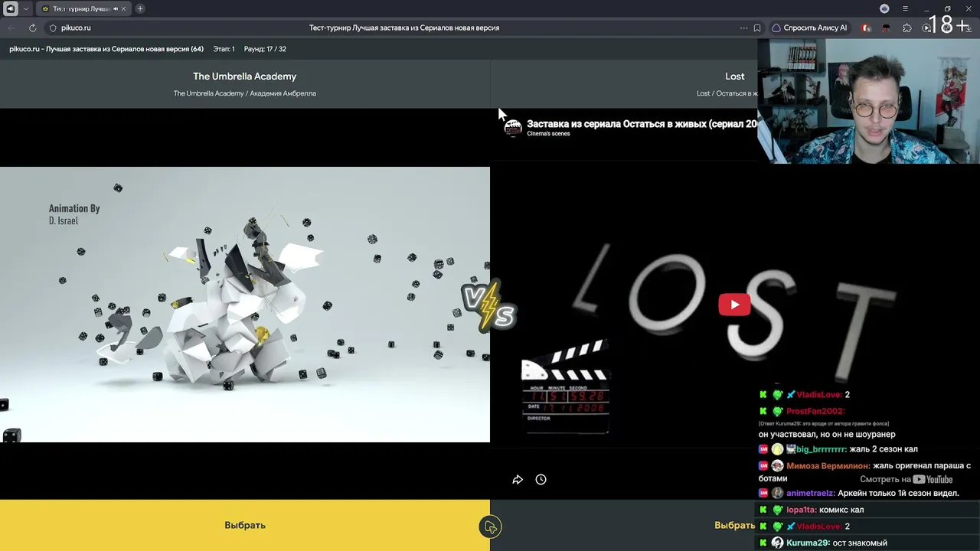Viewport: 980px width, 551px height.
Task: Play the Lost YouTube video
Action: tap(735, 305)
